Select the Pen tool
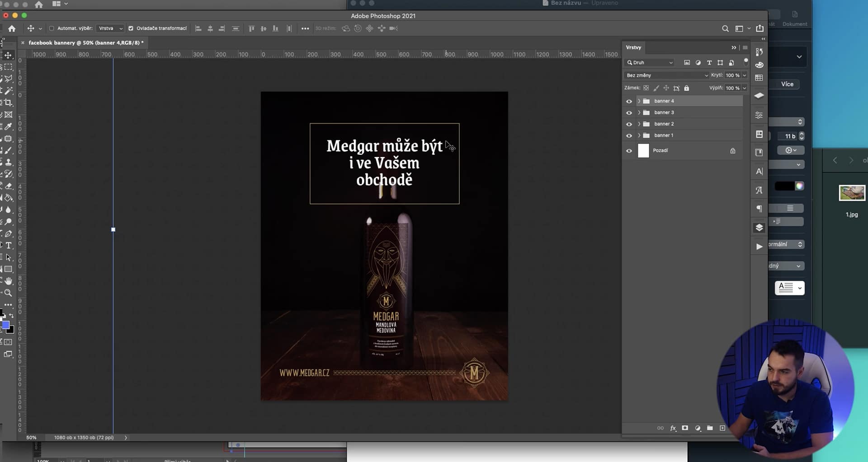868x462 pixels. [x=8, y=233]
